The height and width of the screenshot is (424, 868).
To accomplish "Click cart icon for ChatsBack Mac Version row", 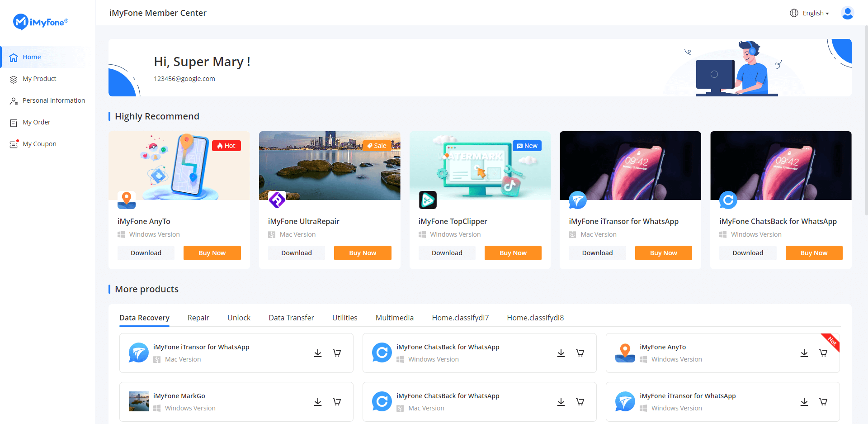I will [x=580, y=402].
